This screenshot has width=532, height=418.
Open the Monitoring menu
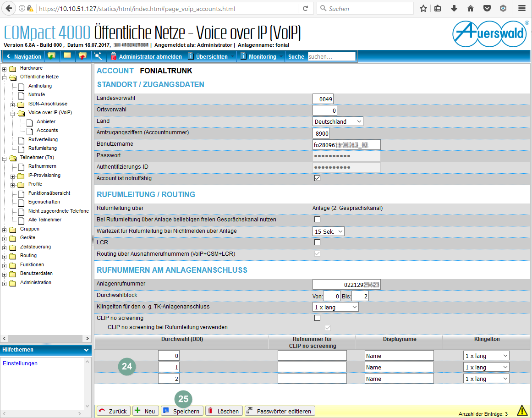click(262, 57)
